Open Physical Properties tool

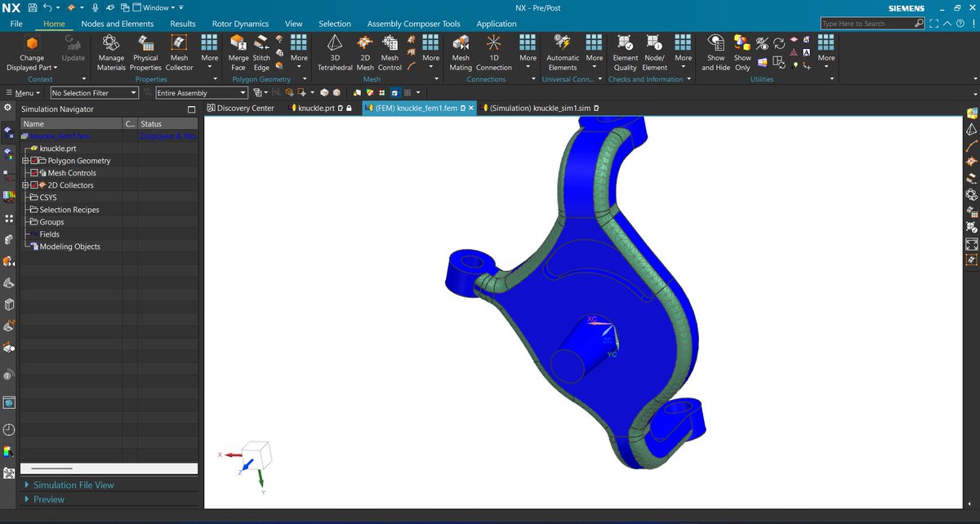pos(146,53)
